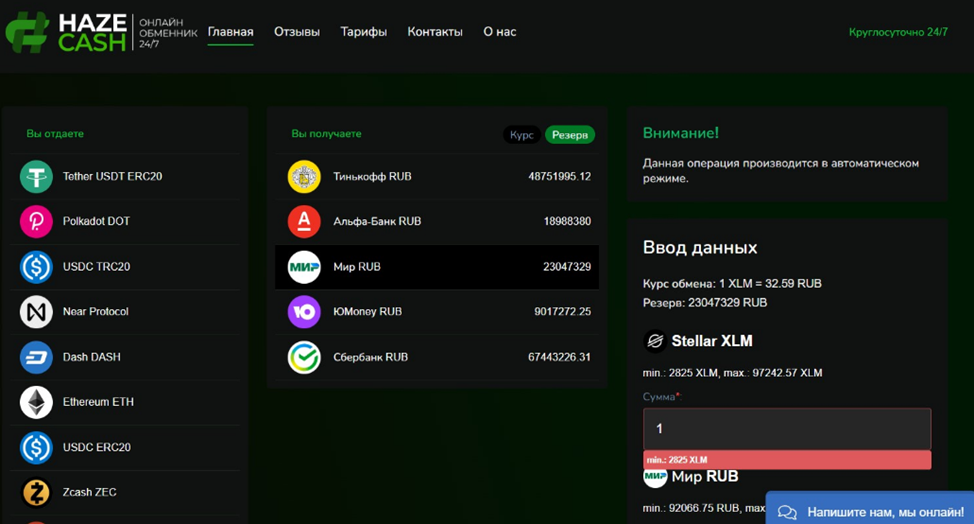This screenshot has height=524, width=974.
Task: Select the Polkadot DOT label
Action: pyautogui.click(x=96, y=221)
